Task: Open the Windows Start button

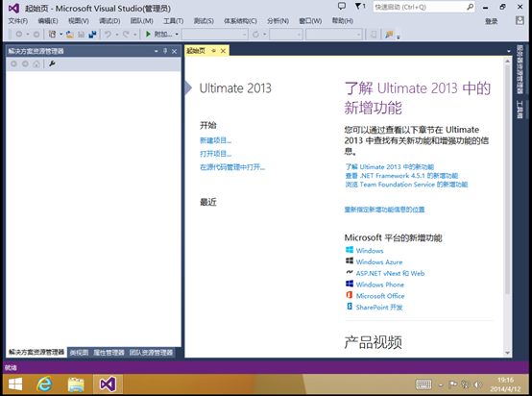Action: click(x=15, y=384)
